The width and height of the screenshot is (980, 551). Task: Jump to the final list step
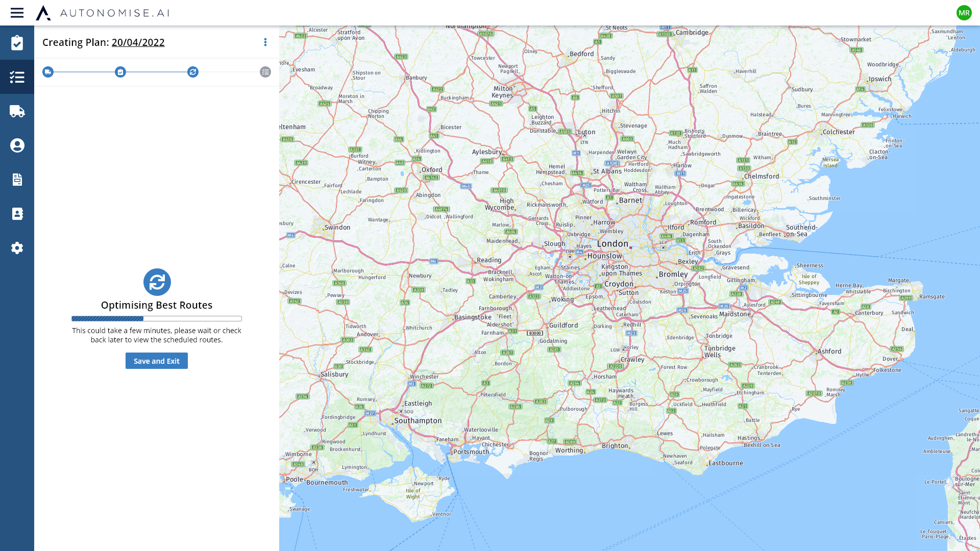tap(265, 72)
